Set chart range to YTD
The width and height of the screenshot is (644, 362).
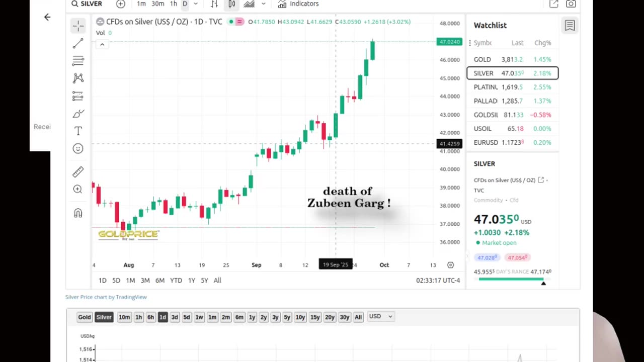click(x=176, y=281)
